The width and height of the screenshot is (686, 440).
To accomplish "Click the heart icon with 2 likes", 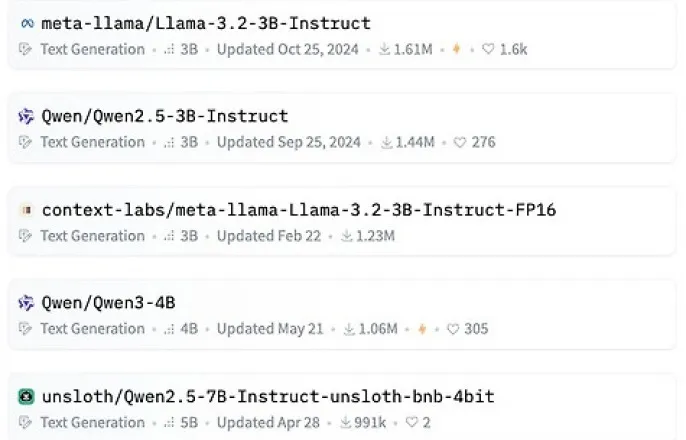I will [411, 422].
